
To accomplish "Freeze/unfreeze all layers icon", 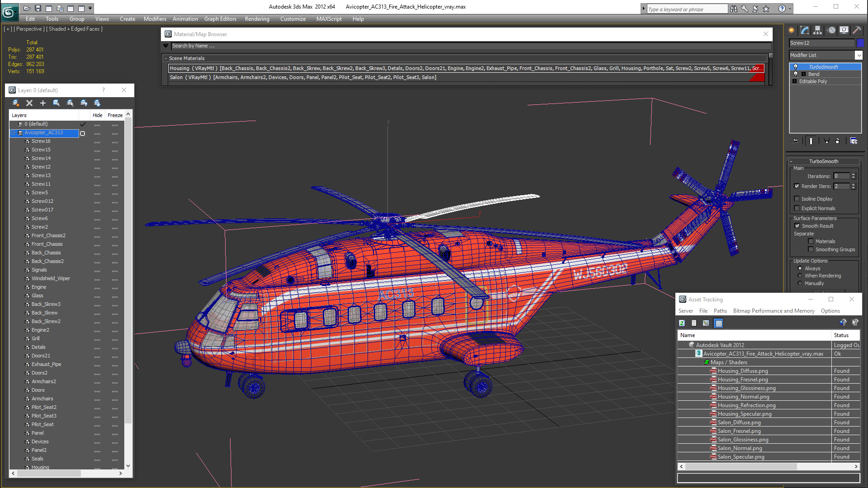I will (97, 103).
